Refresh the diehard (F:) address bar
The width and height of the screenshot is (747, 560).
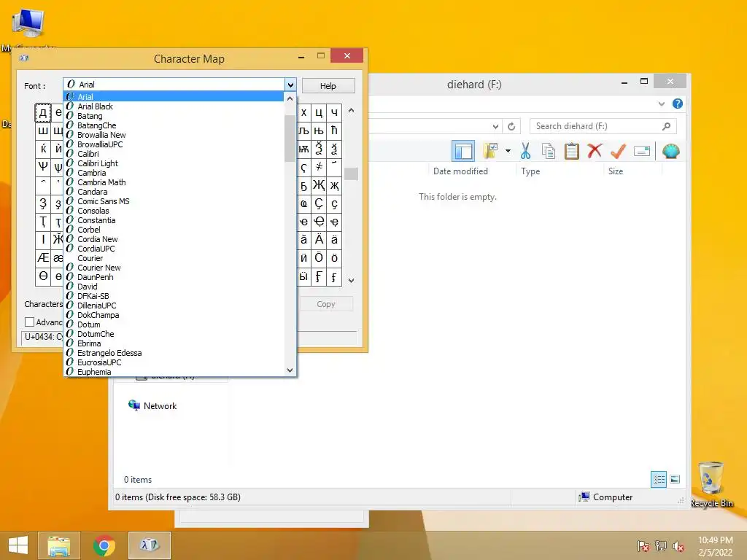click(511, 126)
